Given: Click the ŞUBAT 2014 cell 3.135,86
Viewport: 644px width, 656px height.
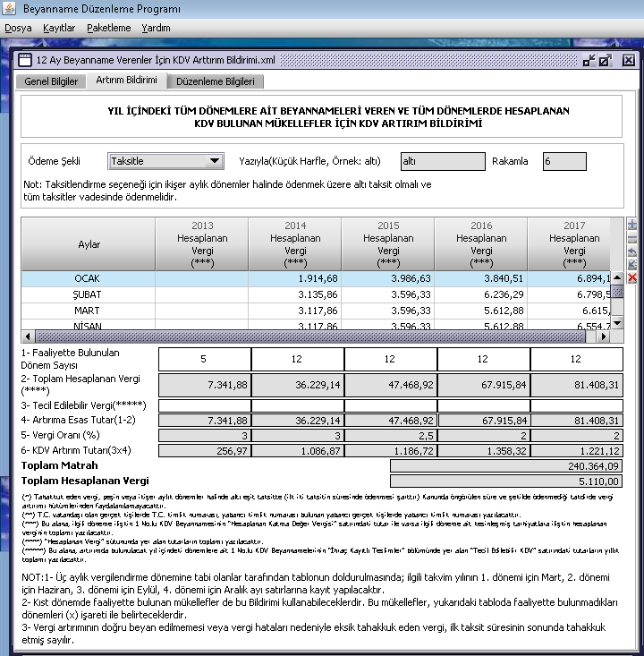Looking at the screenshot, I should coord(295,294).
